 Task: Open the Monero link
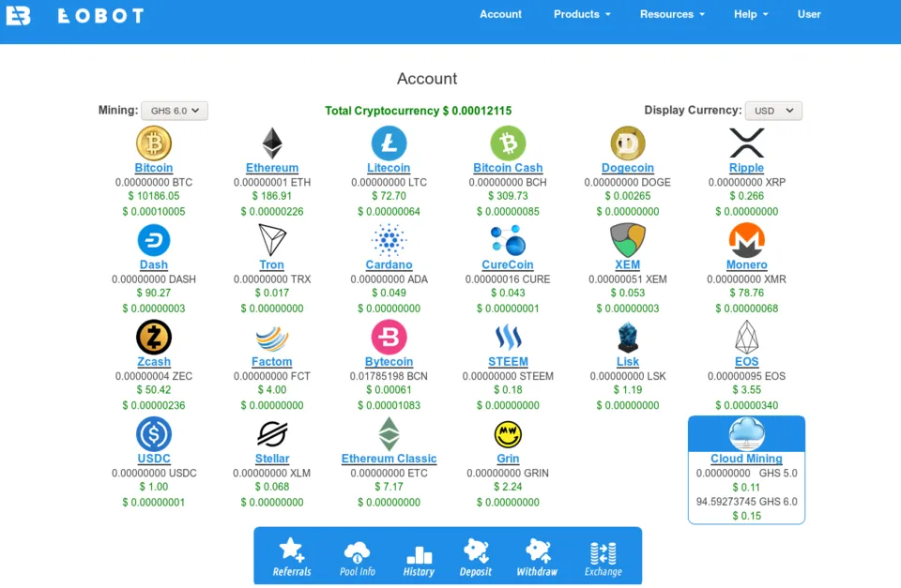point(746,264)
